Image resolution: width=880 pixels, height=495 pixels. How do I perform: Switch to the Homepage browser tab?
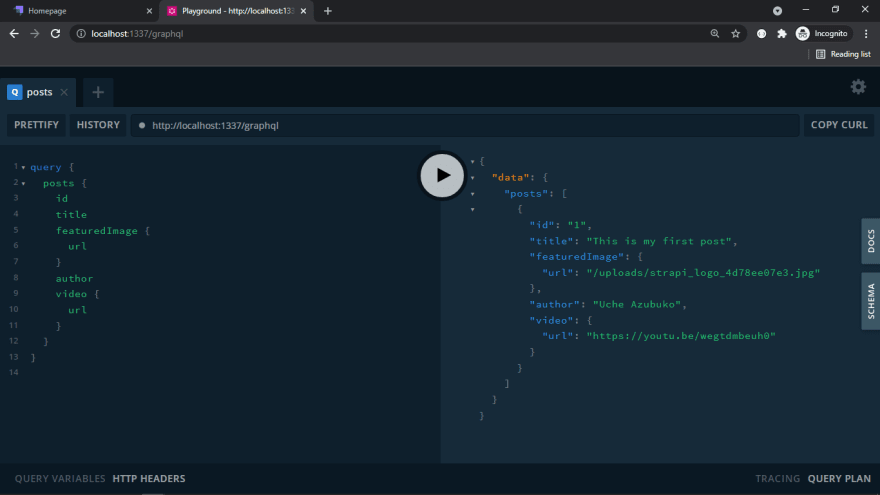pos(81,11)
